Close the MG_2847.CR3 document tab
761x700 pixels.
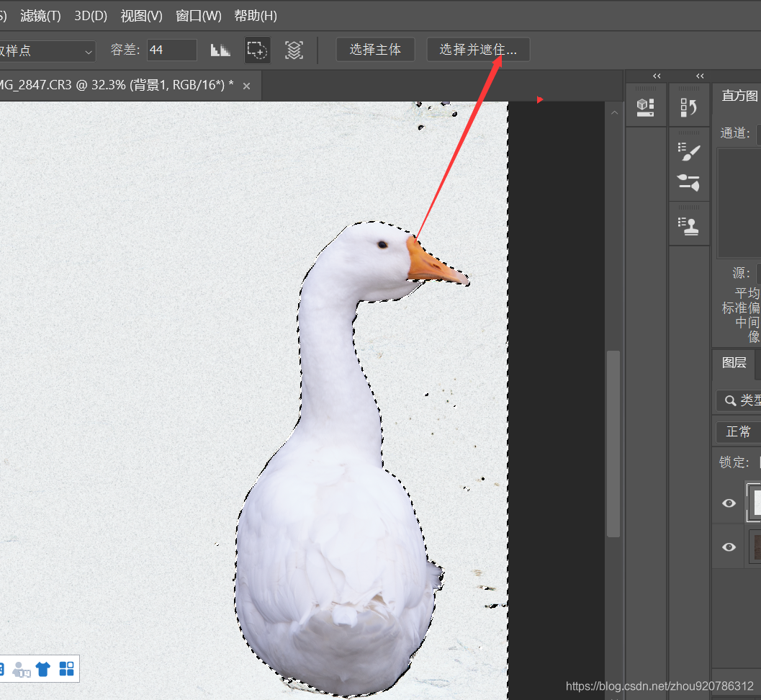246,86
